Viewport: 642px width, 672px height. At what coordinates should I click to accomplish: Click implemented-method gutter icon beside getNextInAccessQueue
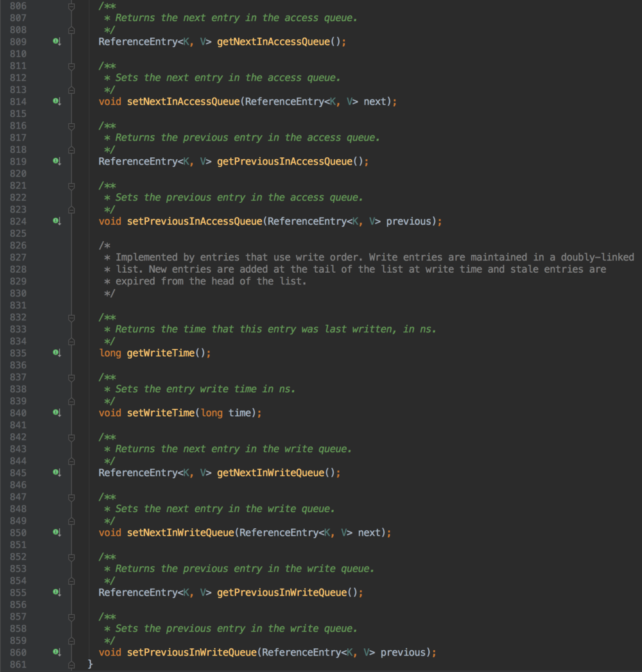point(56,42)
